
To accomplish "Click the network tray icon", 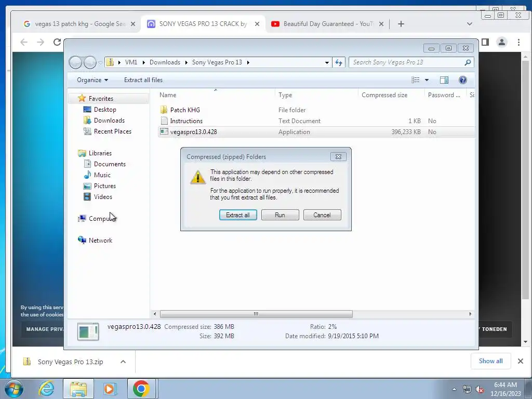I will [x=467, y=390].
